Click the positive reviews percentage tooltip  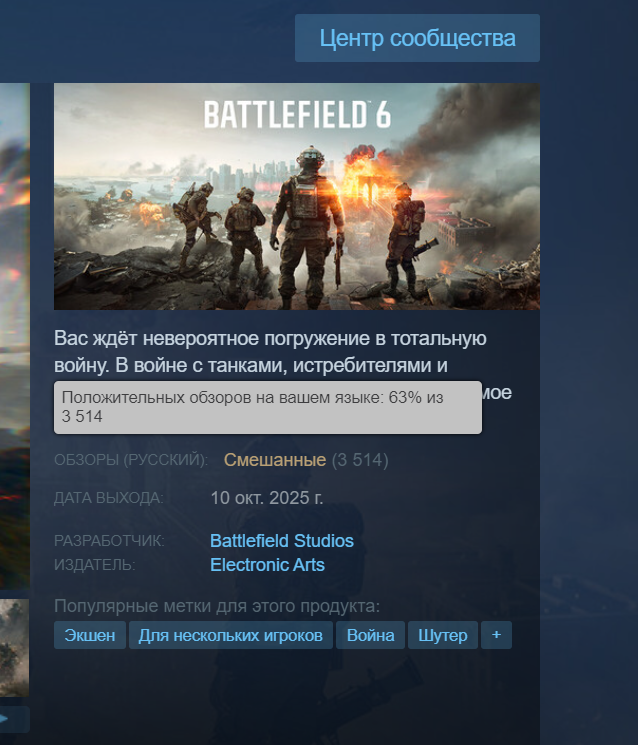click(268, 407)
